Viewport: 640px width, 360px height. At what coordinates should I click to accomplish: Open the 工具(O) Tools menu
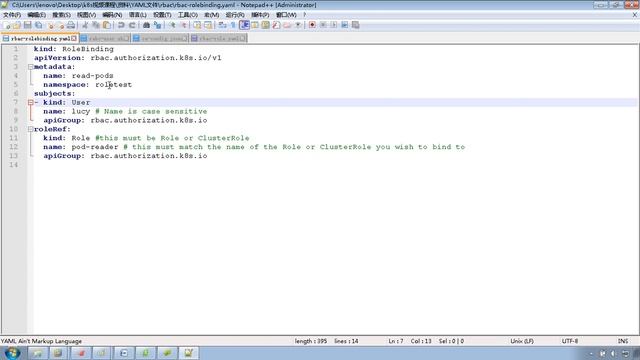pyautogui.click(x=187, y=15)
